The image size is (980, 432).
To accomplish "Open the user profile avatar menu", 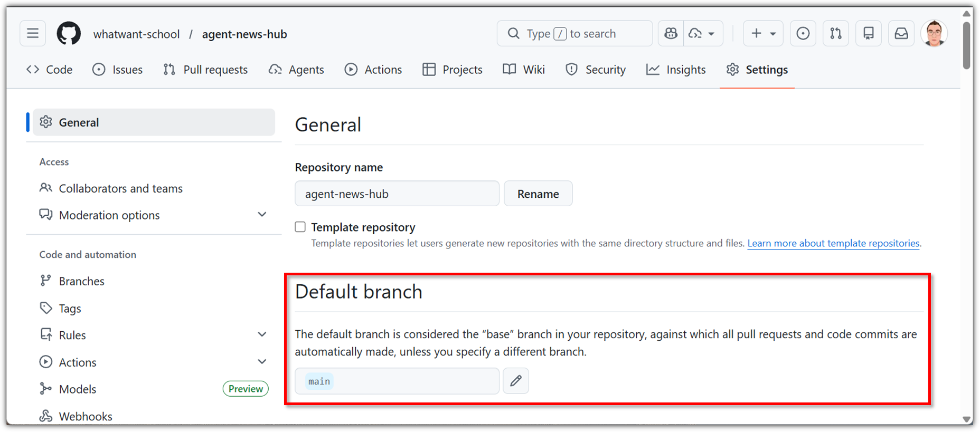I will coord(934,34).
